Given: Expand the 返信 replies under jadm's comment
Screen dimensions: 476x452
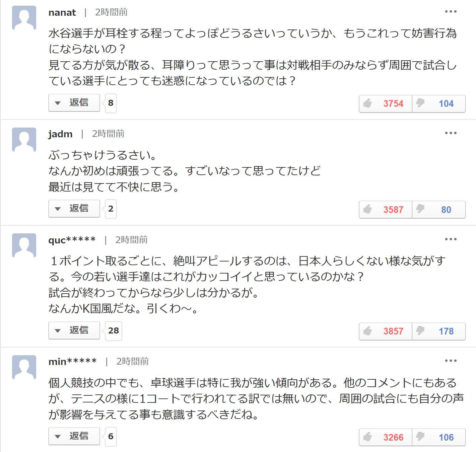Looking at the screenshot, I should coord(74,209).
